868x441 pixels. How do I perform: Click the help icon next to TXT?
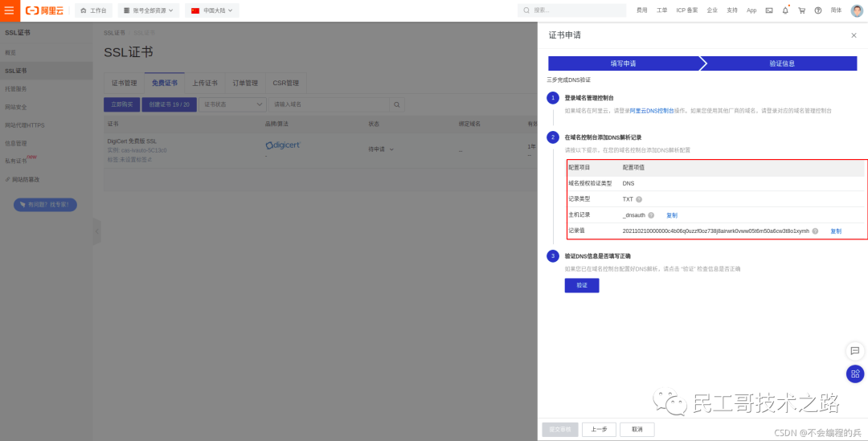[639, 199]
